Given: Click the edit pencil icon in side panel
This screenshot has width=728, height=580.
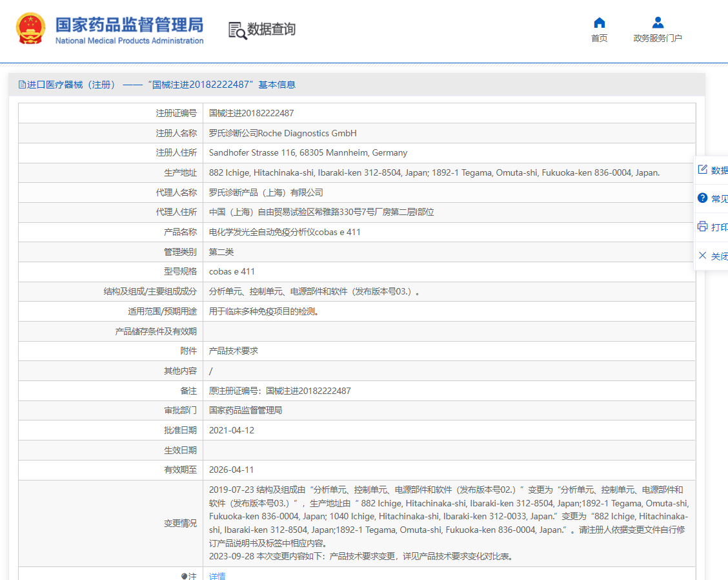Looking at the screenshot, I should [x=702, y=169].
